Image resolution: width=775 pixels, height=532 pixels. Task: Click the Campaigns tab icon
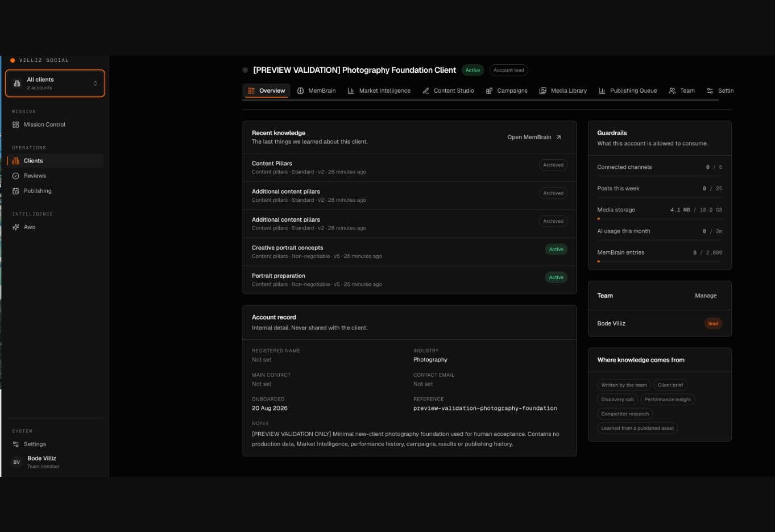click(489, 91)
